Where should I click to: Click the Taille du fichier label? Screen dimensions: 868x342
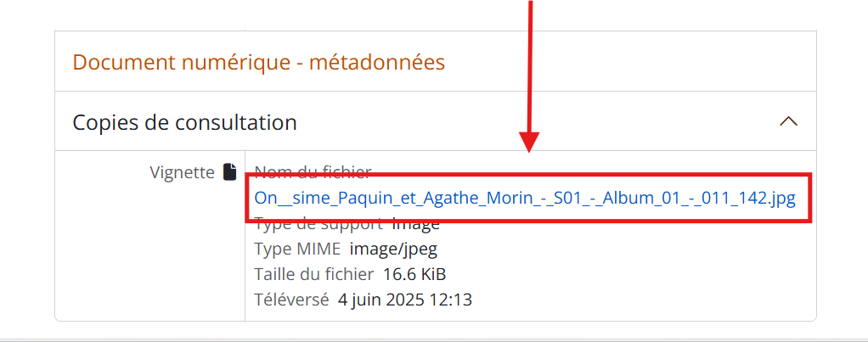point(313,274)
